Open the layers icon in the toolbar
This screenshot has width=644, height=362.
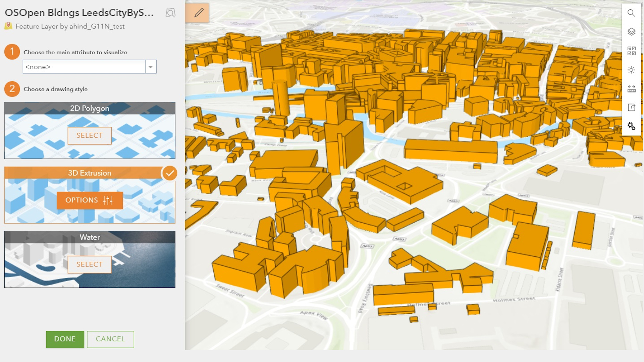click(x=631, y=32)
